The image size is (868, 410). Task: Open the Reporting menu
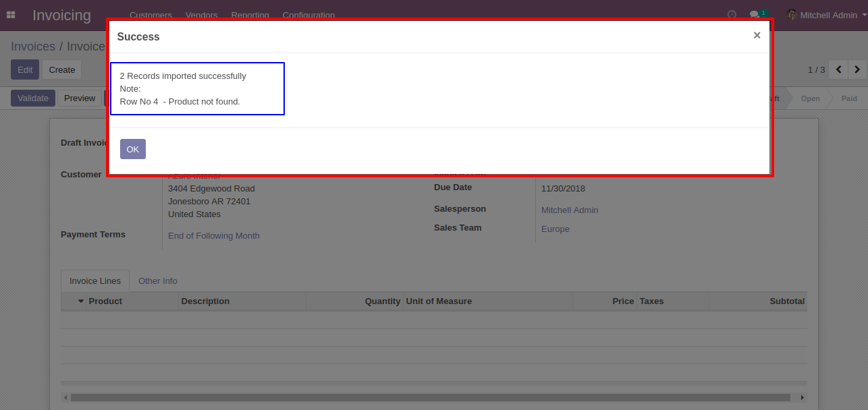[250, 15]
